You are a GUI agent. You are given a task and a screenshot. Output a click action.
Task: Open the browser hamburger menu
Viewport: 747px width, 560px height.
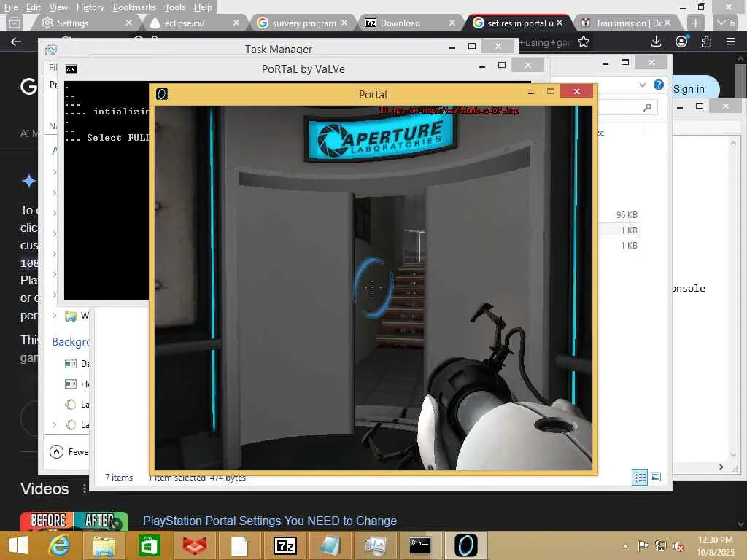[x=731, y=42]
